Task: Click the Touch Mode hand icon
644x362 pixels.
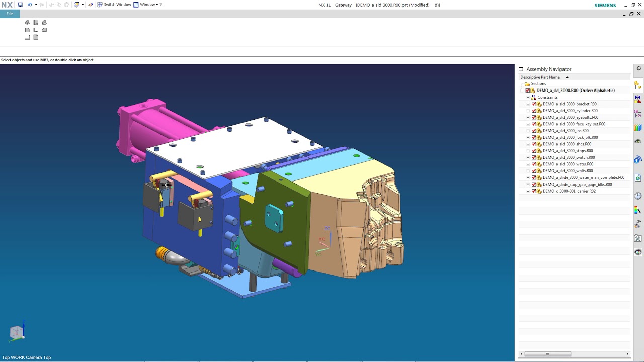Action: [x=90, y=5]
